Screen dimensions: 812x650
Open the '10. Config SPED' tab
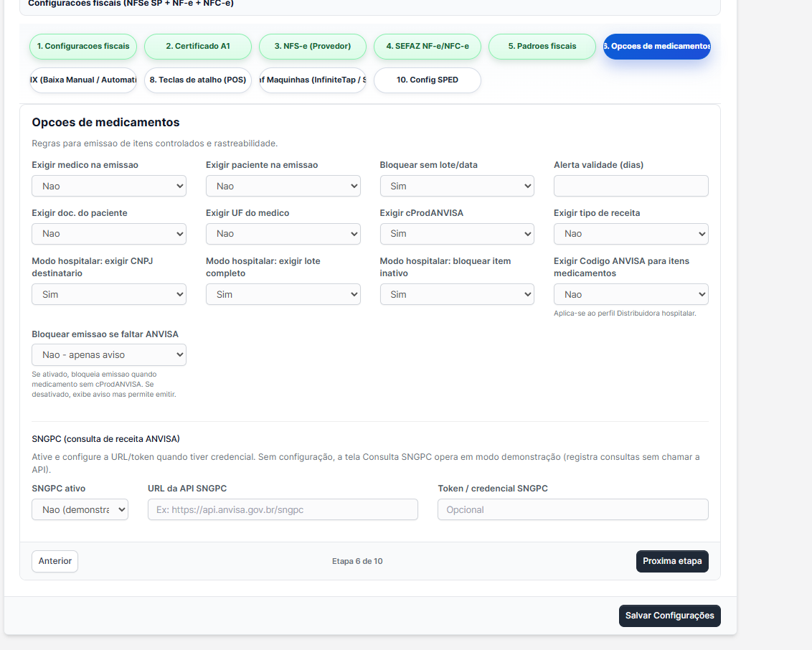(428, 80)
